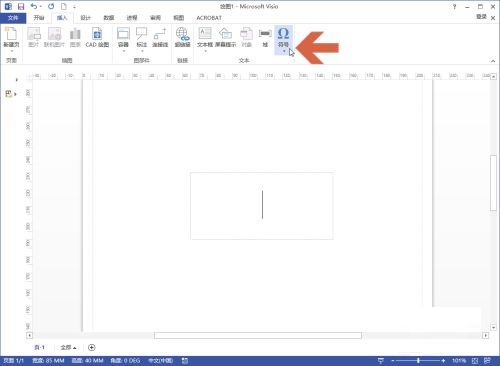Expand the 文本框 dropdown arrow

coord(205,51)
